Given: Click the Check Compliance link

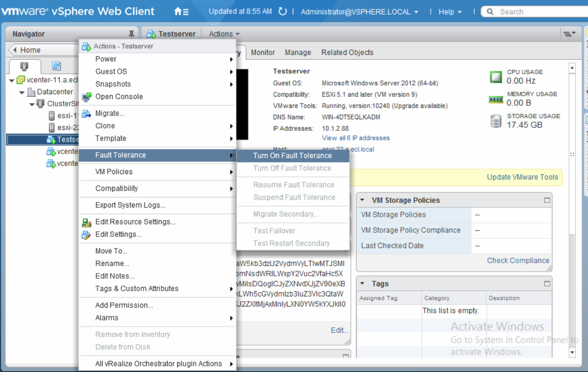Looking at the screenshot, I should 518,261.
